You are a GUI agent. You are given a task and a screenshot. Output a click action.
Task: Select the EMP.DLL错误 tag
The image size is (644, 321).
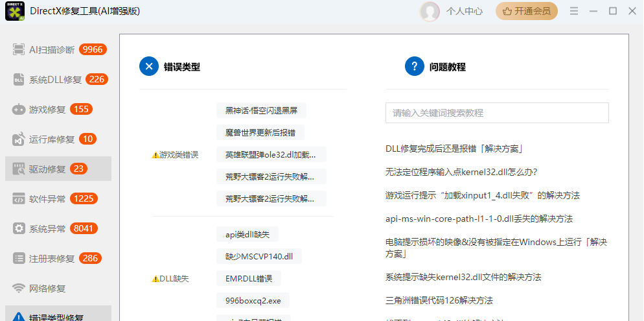point(249,278)
